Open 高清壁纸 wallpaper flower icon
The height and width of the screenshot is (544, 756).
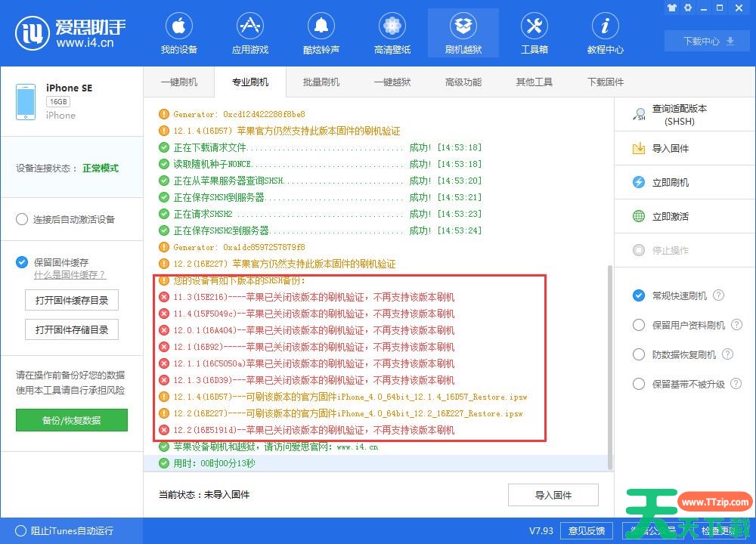392,28
